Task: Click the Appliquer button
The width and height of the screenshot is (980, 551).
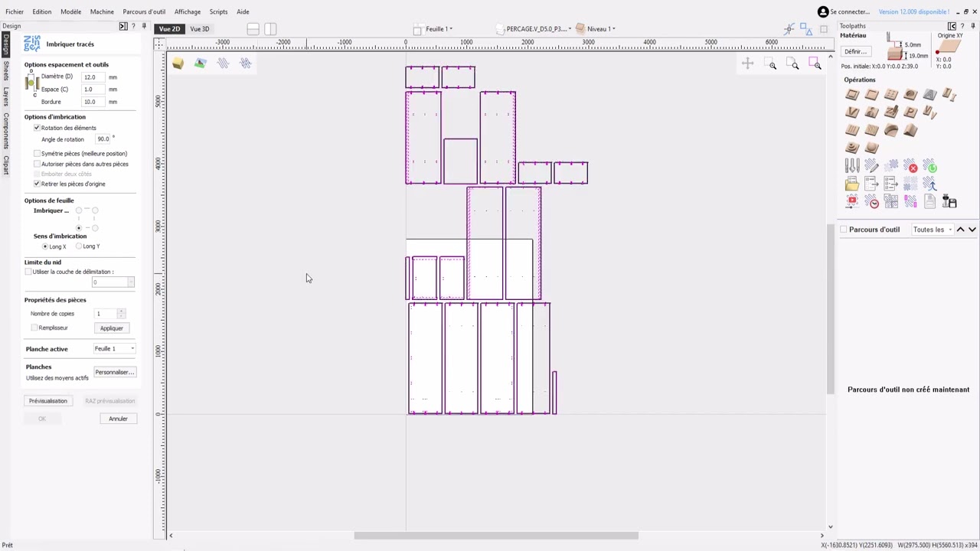Action: (x=111, y=328)
